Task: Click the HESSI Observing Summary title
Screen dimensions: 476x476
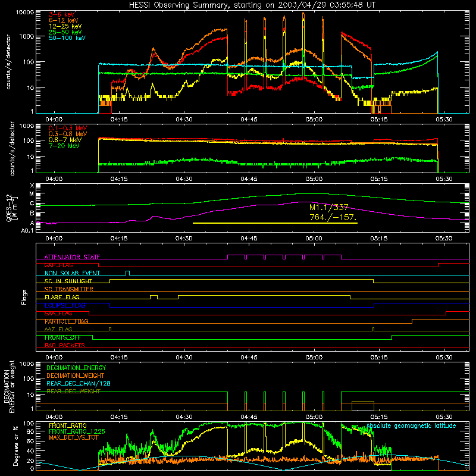Action: [252, 5]
